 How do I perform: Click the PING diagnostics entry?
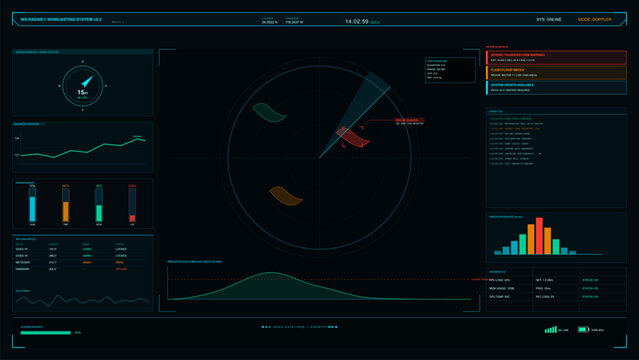(543, 288)
